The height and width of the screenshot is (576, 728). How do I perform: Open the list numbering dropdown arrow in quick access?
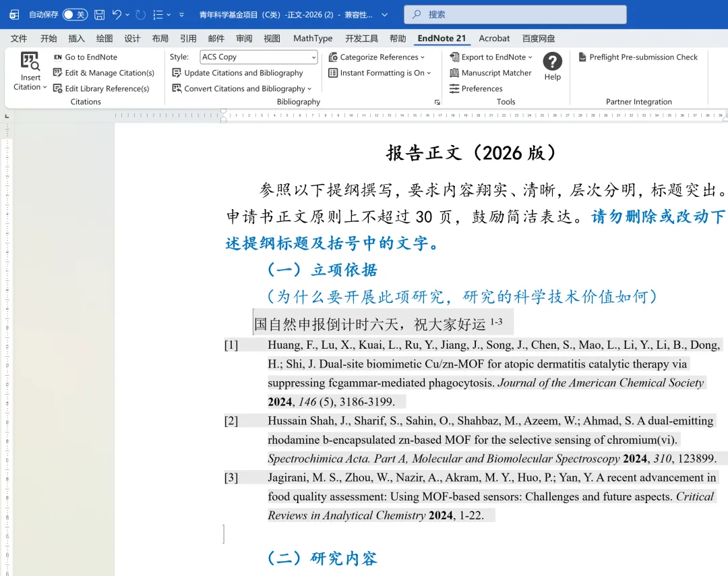(169, 15)
